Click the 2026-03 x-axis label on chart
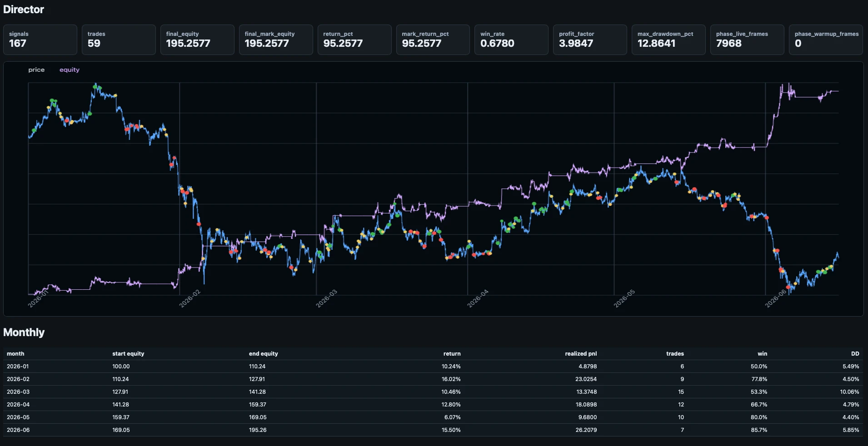The width and height of the screenshot is (868, 446). click(326, 298)
